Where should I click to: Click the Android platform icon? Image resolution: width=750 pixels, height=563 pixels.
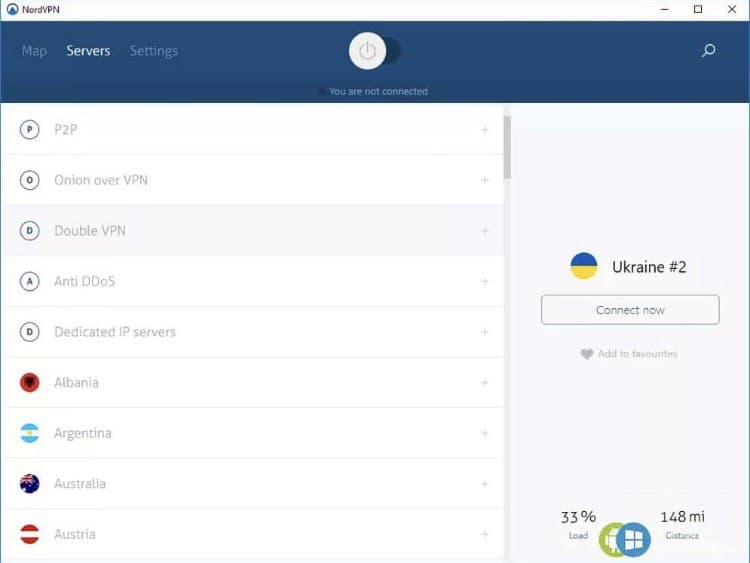pos(609,540)
